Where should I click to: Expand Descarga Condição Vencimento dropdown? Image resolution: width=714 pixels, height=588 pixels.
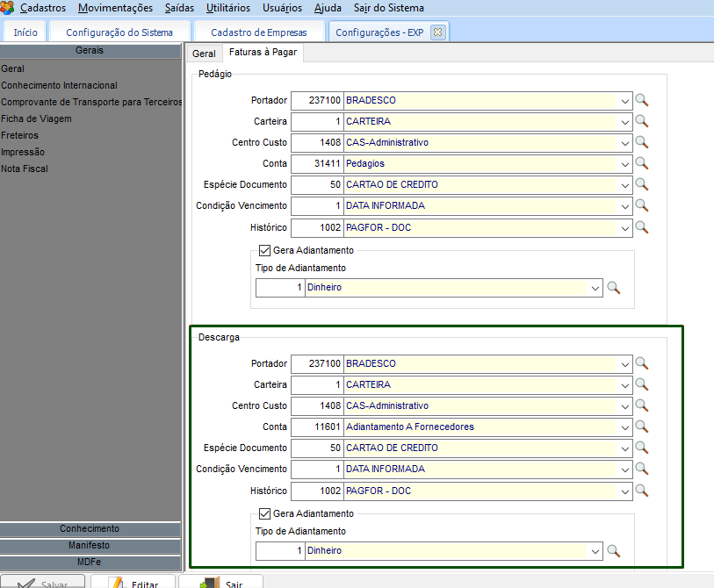pyautogui.click(x=624, y=470)
